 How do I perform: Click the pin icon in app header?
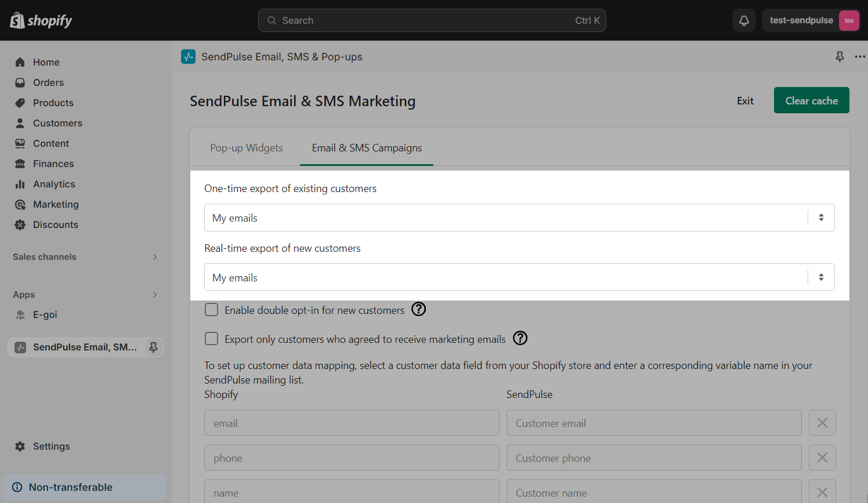(x=840, y=57)
